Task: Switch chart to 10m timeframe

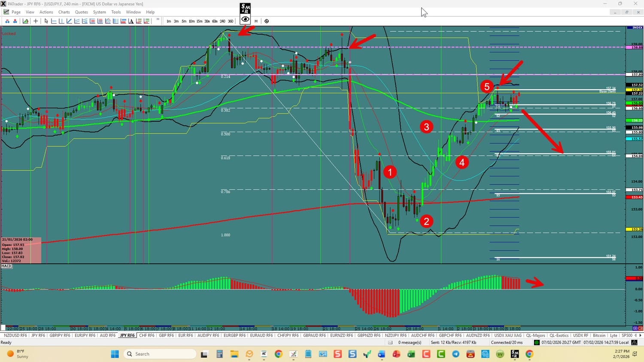Action: click(191, 21)
